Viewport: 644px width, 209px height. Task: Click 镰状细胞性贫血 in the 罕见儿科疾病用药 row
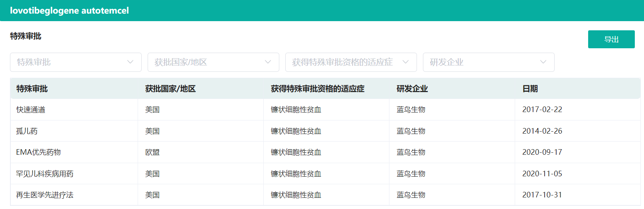[x=296, y=174]
